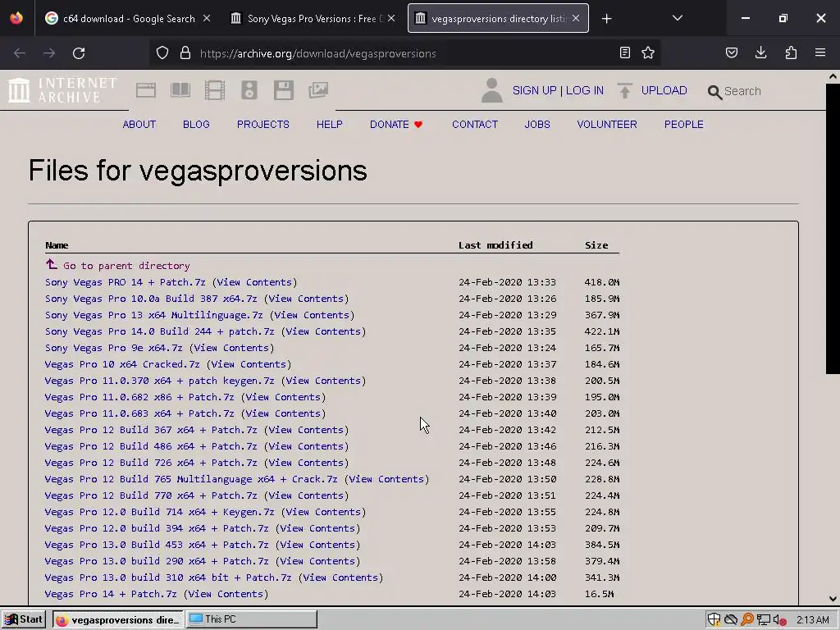Open the extensions puzzle icon
This screenshot has width=840, height=630.
coord(791,53)
